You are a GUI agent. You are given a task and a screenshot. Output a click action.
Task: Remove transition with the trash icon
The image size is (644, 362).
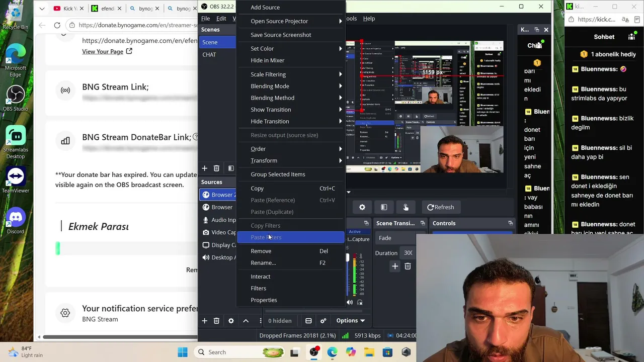[408, 266]
